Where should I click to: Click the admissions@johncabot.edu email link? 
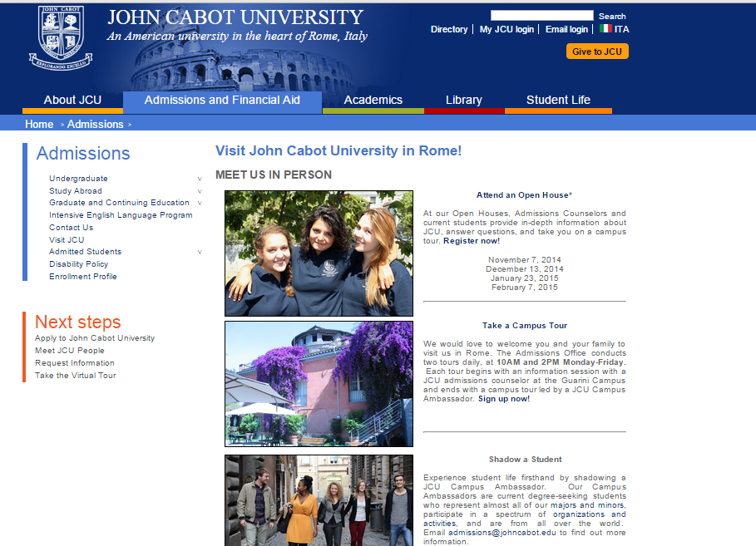coord(502,533)
